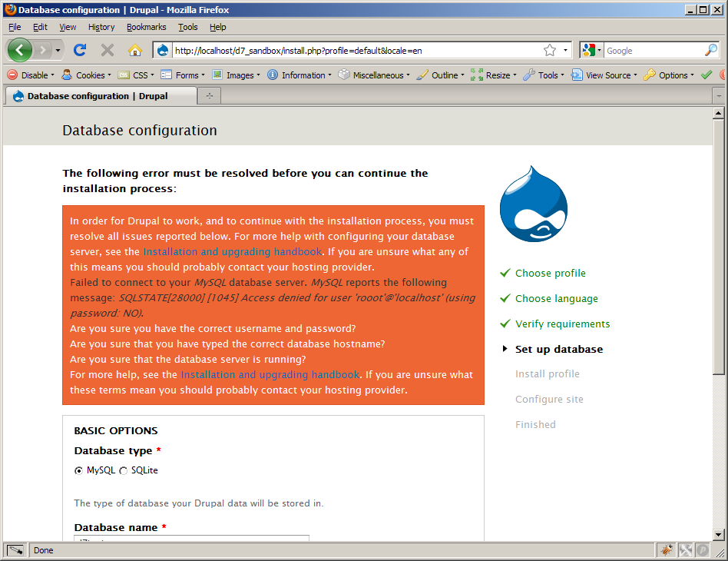Click the 'Database configuration' page heading
This screenshot has width=728, height=561.
pos(140,131)
